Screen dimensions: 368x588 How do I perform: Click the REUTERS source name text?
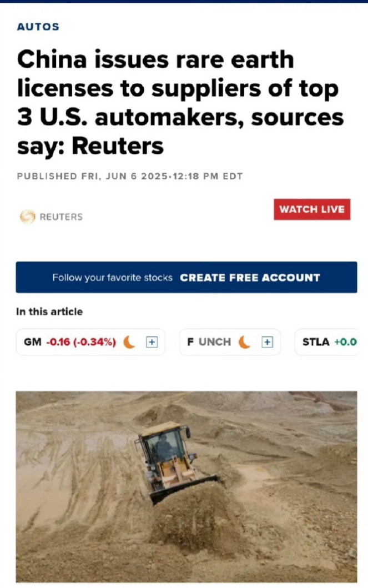[61, 217]
